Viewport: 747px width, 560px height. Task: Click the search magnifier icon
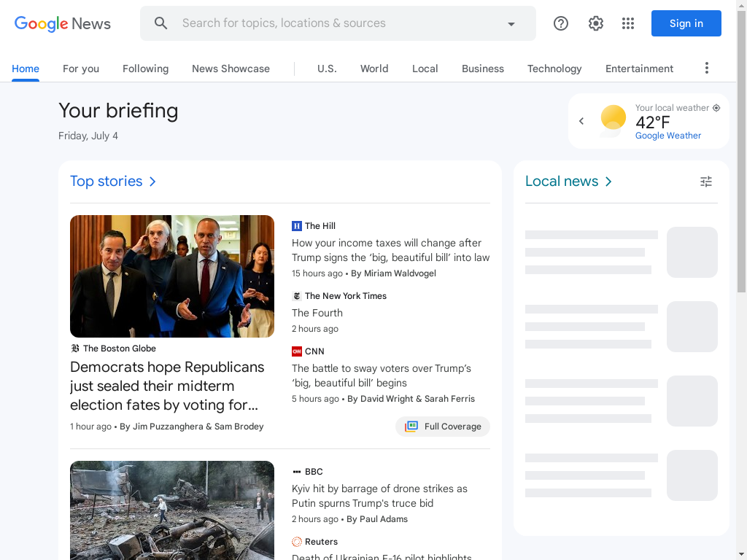[x=161, y=23]
